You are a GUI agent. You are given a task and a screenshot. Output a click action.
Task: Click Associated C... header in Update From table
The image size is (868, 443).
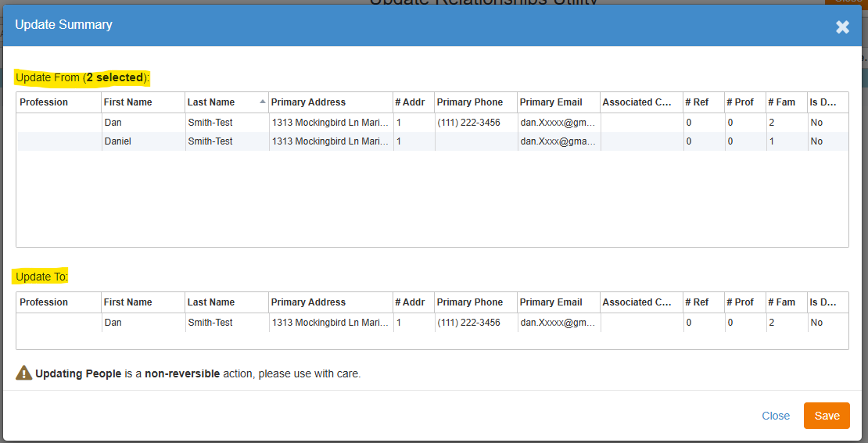pyautogui.click(x=641, y=102)
